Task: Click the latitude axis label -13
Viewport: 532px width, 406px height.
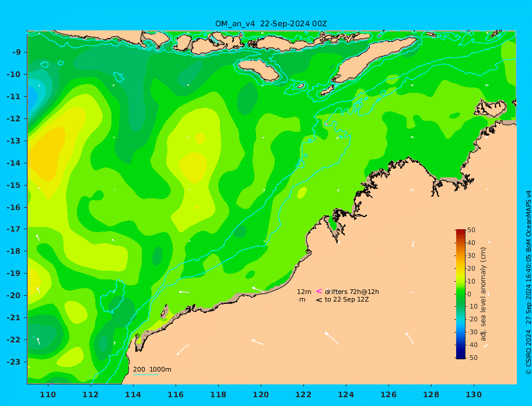Action: (13, 141)
